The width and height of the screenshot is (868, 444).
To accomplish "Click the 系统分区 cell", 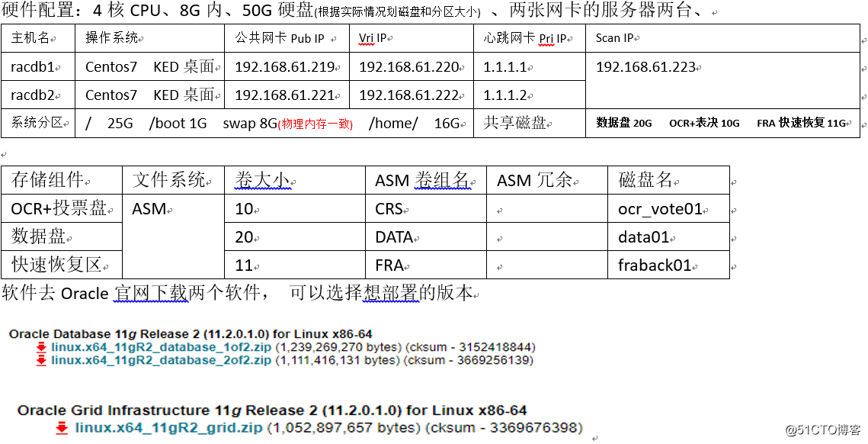I will pyautogui.click(x=37, y=123).
